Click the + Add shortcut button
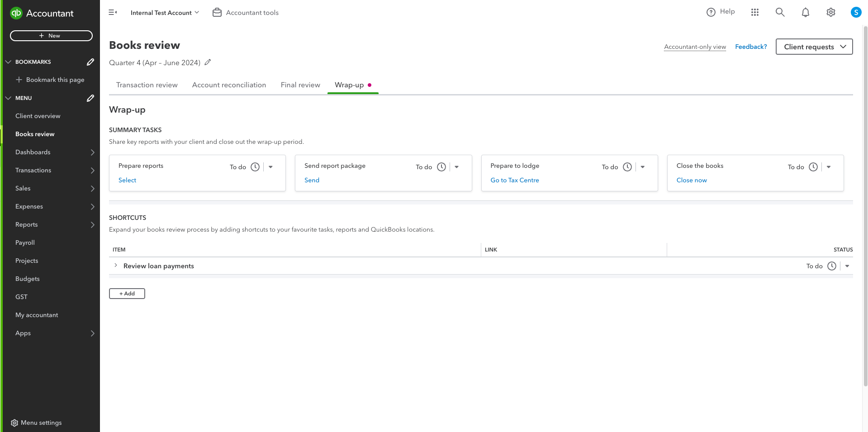Image resolution: width=868 pixels, height=432 pixels. click(x=127, y=294)
